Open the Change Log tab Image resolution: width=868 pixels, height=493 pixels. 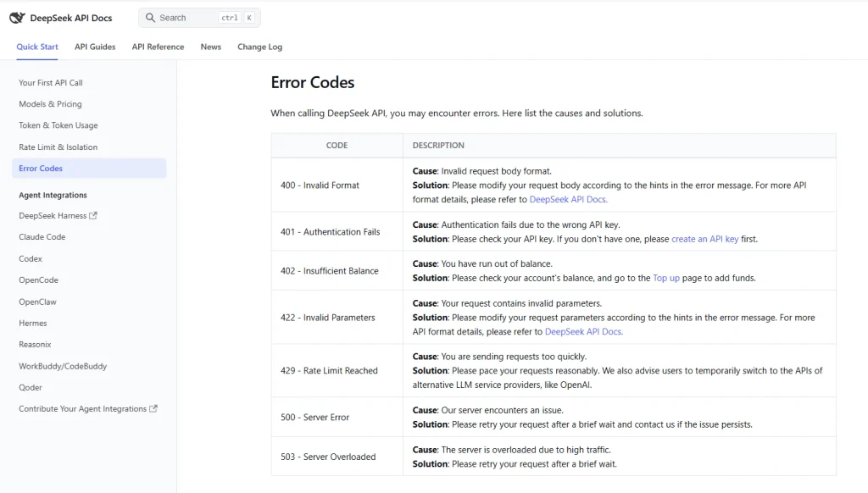[259, 47]
